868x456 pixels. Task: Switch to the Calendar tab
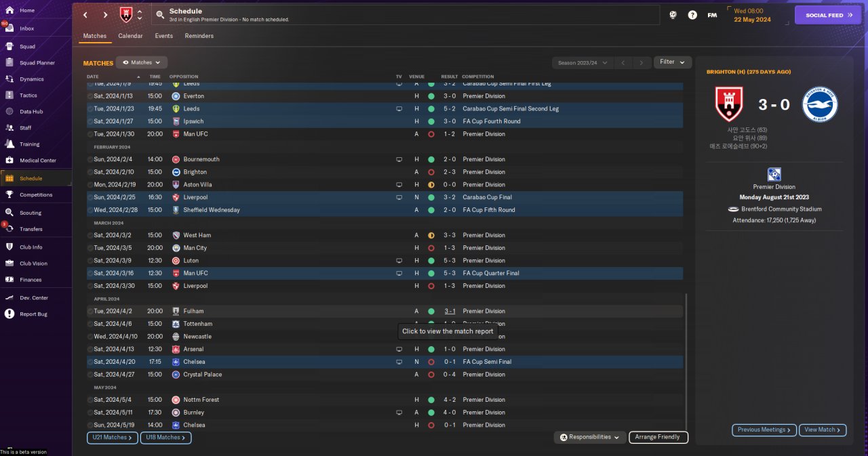[x=130, y=36]
